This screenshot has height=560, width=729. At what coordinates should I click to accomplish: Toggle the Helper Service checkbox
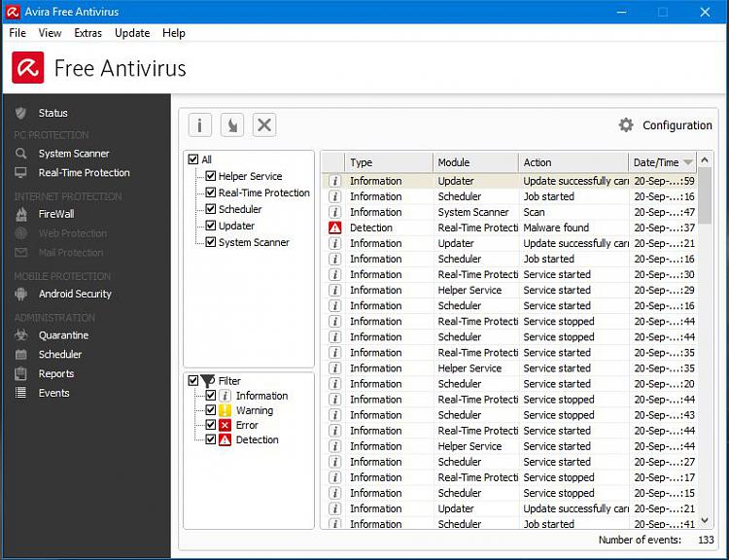[211, 176]
